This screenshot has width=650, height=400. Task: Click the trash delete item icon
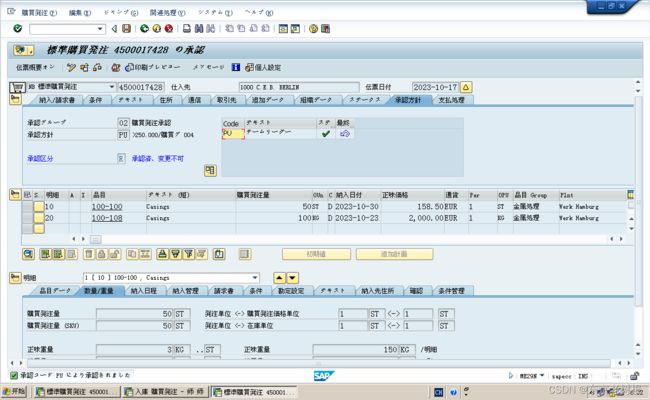pyautogui.click(x=88, y=254)
